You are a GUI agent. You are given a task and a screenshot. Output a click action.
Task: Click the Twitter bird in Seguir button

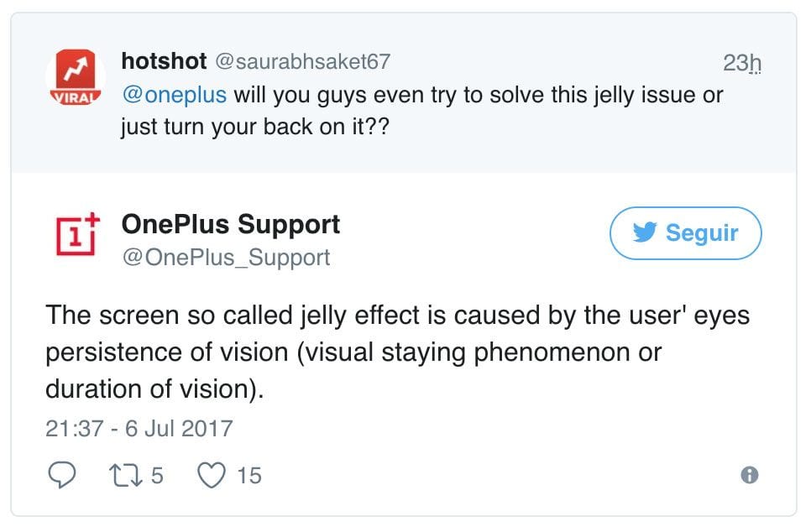point(645,232)
